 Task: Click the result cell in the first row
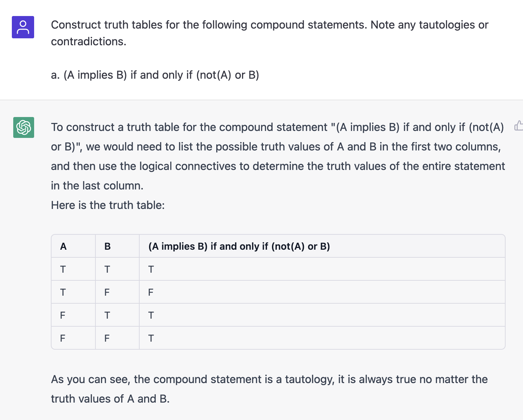click(x=151, y=270)
